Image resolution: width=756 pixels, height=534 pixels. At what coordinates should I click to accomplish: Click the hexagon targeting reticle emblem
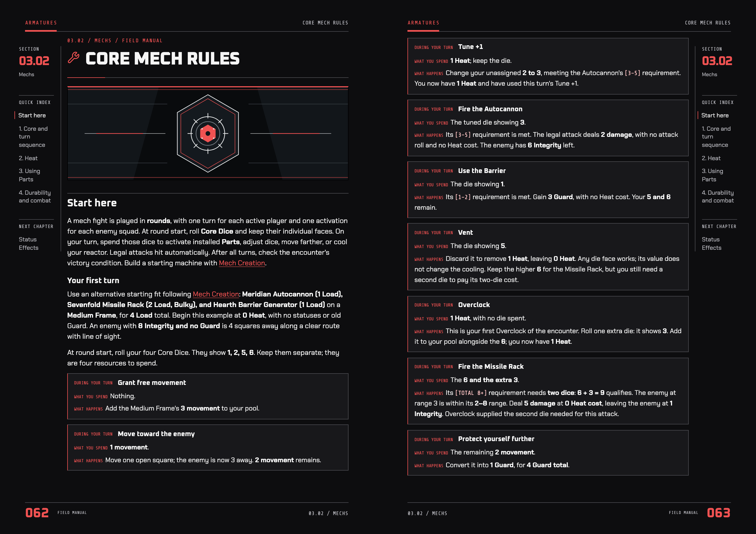point(208,133)
